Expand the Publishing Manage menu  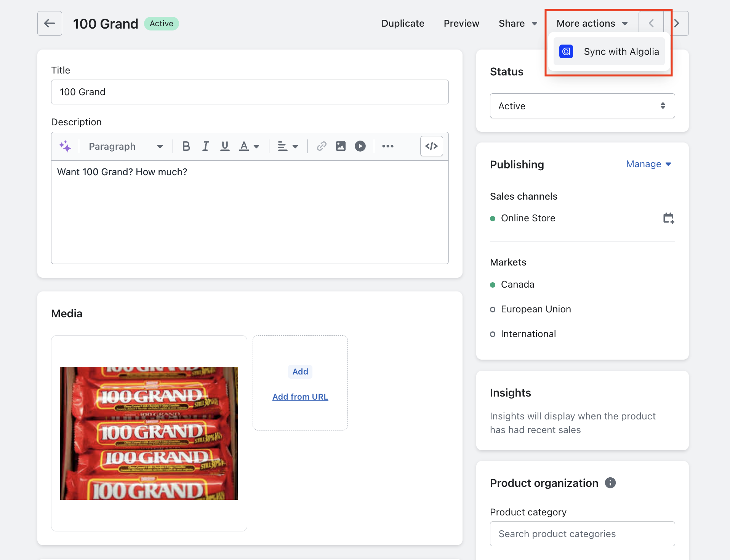click(x=649, y=164)
